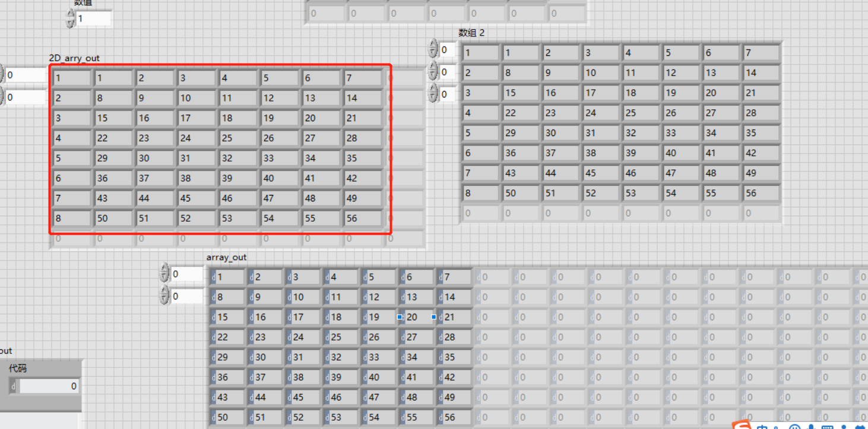Select cell 50 in 数组 2
Viewport: 868px width, 429px height.
521,193
